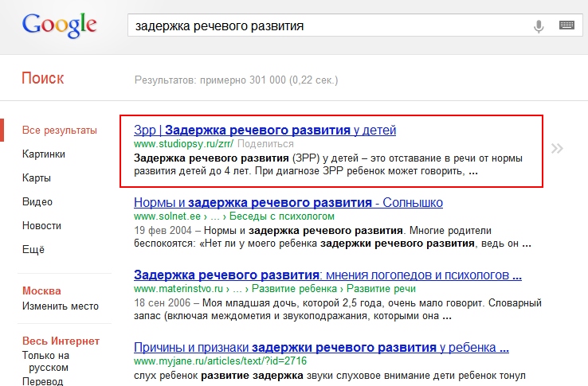Image resolution: width=588 pixels, height=386 pixels.
Task: Click the Поиск heading
Action: [x=43, y=78]
